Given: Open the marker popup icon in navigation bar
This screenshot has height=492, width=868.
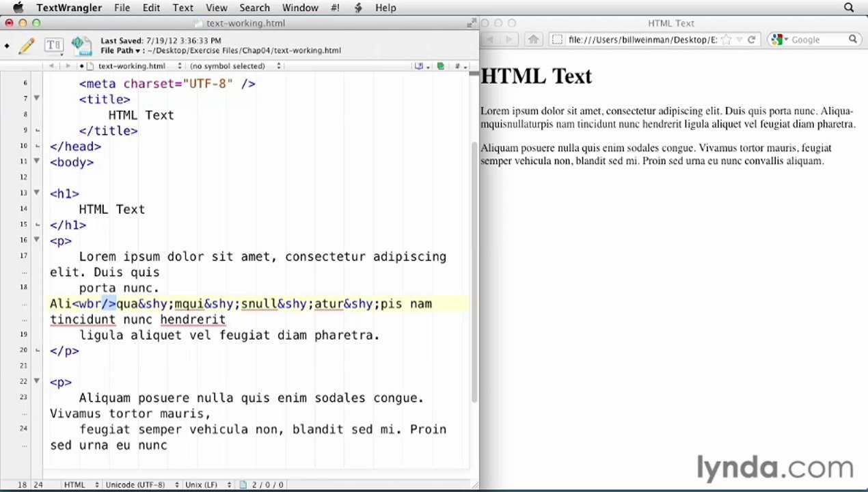Looking at the screenshot, I should (x=422, y=66).
